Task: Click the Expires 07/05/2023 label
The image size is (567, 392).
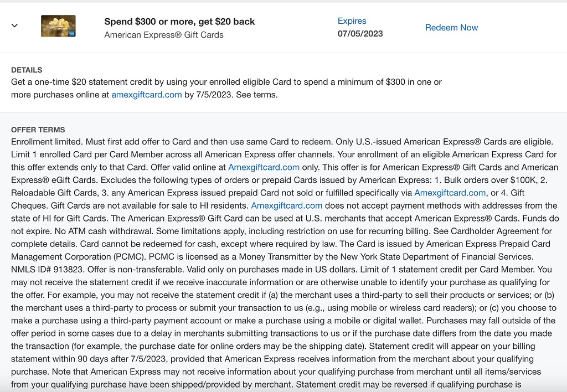Action: pos(360,27)
